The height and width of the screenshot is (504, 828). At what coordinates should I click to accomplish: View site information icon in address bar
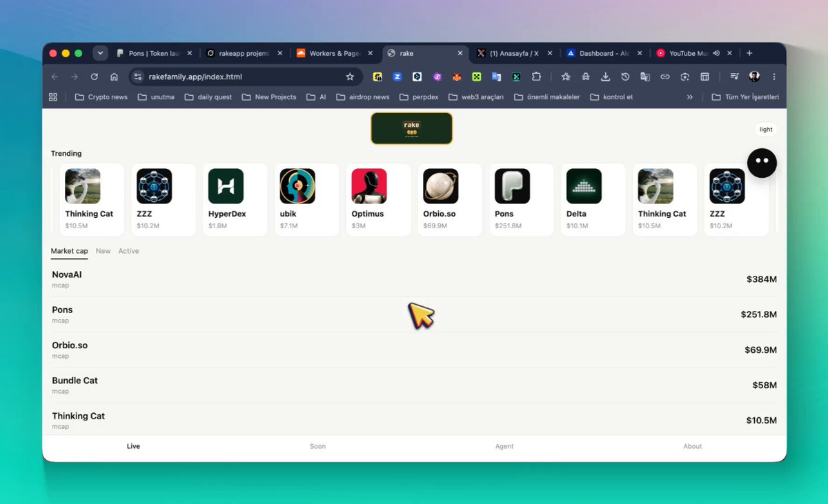(137, 77)
